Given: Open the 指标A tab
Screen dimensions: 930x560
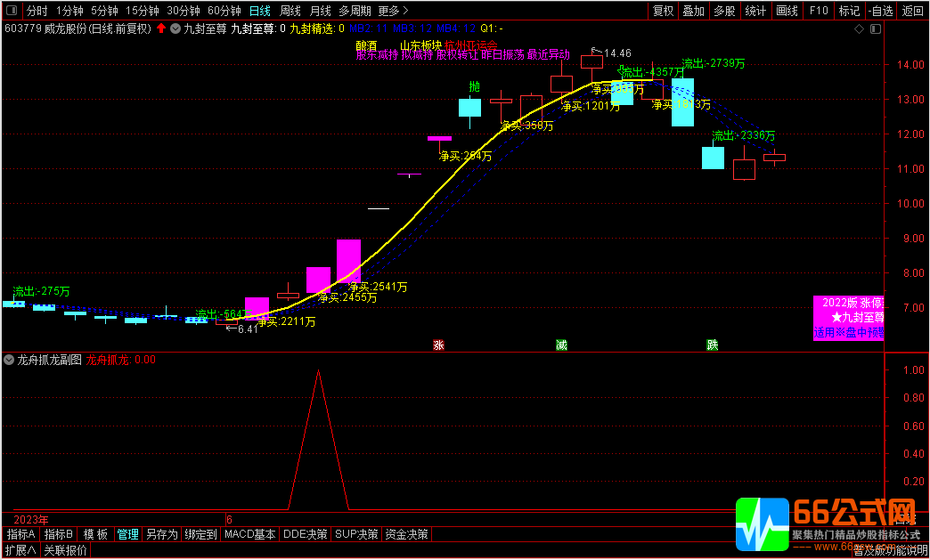Looking at the screenshot, I should (20, 534).
